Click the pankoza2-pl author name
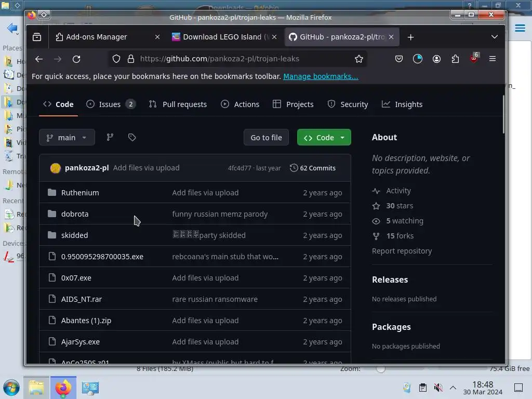Screen dimensions: 532x399 coord(87,168)
